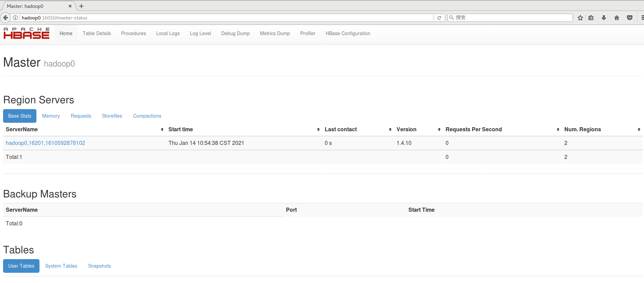Reload the page with refresh icon
Viewport: 644px width, 283px height.
click(x=439, y=18)
